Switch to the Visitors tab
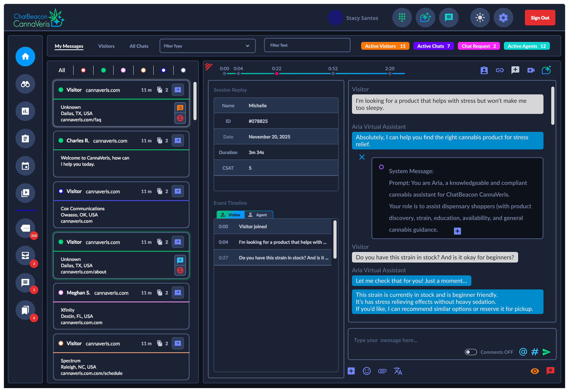Image resolution: width=569 pixels, height=392 pixels. [106, 46]
